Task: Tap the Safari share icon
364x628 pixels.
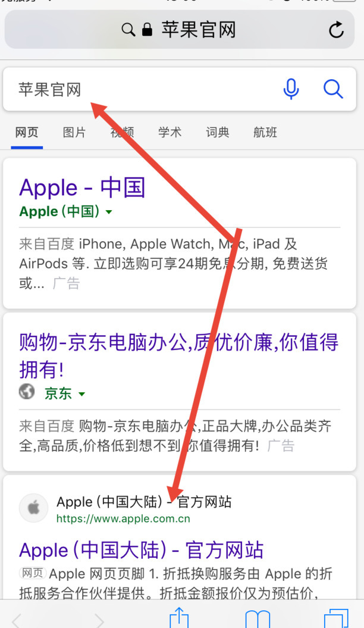Action: click(x=179, y=617)
